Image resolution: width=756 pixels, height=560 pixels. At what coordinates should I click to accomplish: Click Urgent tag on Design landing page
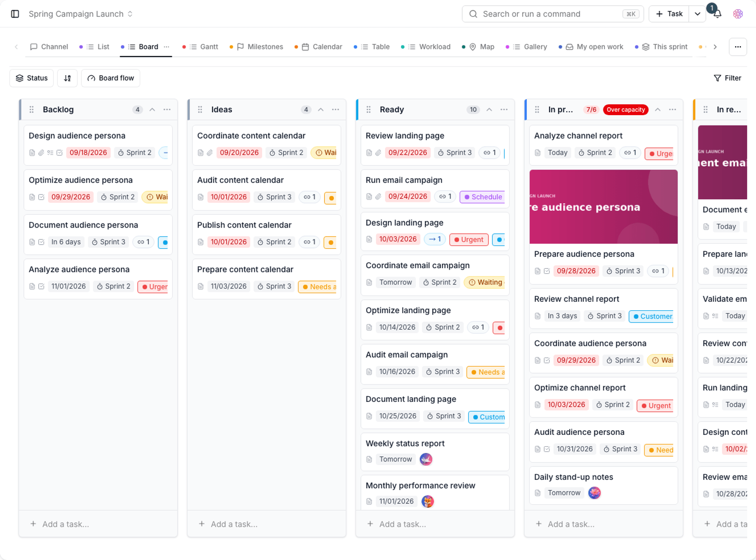click(469, 239)
